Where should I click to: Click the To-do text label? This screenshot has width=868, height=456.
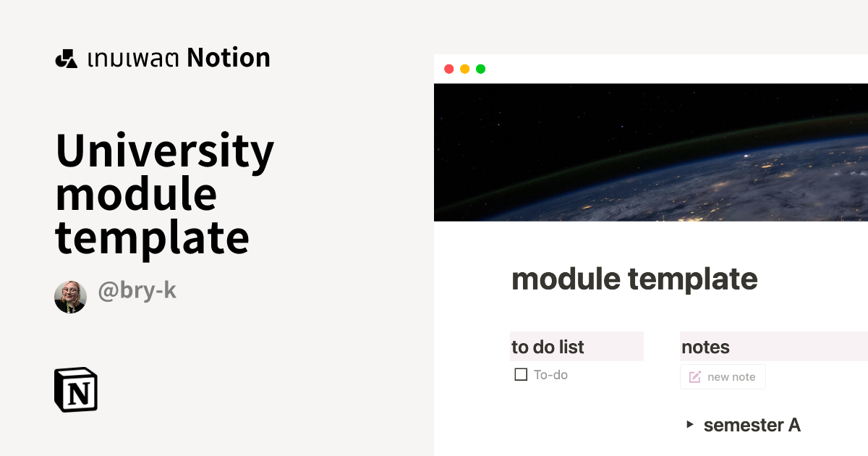click(551, 374)
